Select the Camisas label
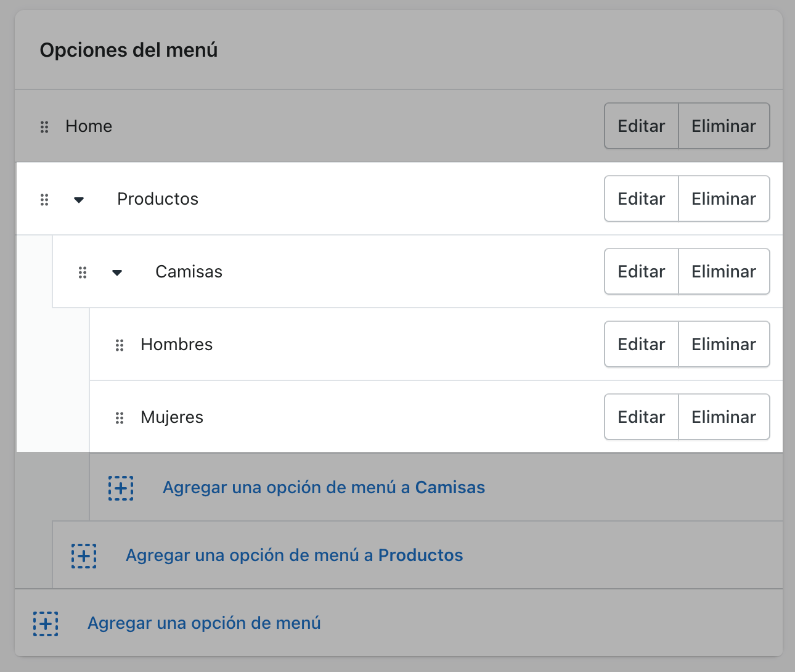The height and width of the screenshot is (672, 795). point(189,271)
